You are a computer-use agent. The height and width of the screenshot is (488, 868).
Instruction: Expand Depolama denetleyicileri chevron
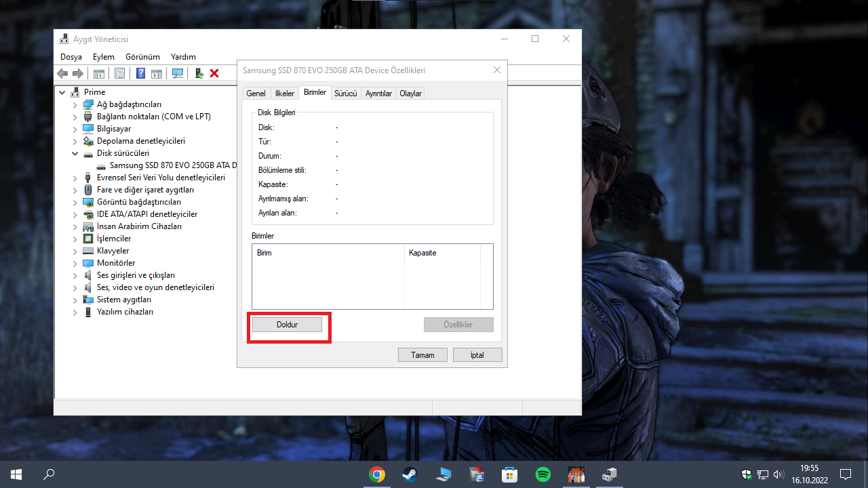tap(75, 141)
